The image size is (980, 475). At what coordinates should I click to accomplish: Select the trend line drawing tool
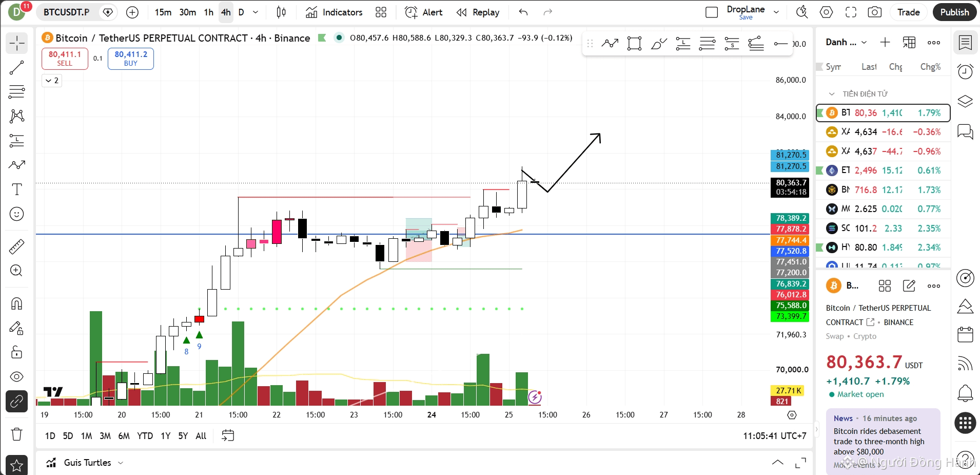tap(17, 67)
